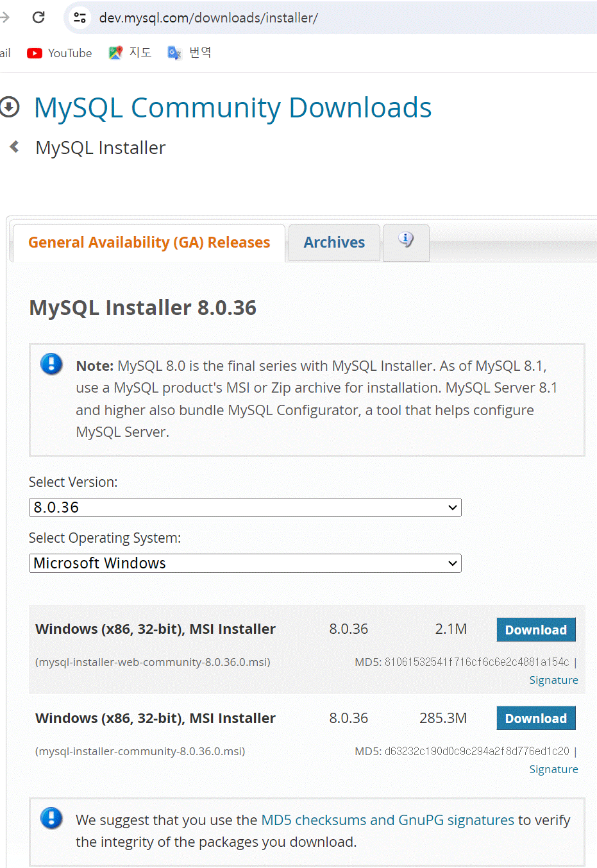The image size is (597, 868).
Task: Select the MySQL Installer breadcrumb text
Action: (101, 148)
